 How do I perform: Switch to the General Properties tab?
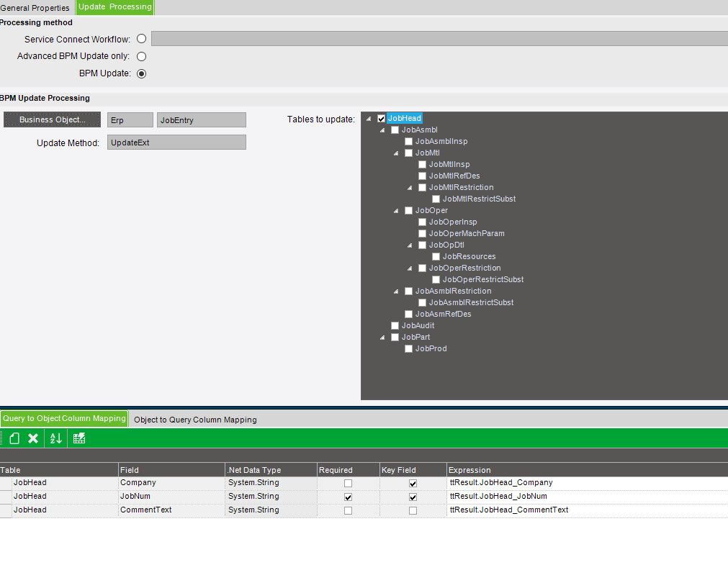click(x=35, y=8)
